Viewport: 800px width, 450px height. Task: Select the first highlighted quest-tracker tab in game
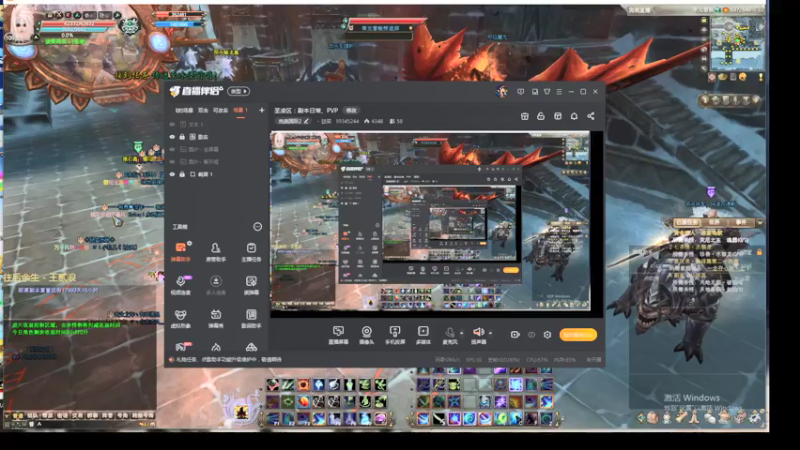click(x=687, y=222)
